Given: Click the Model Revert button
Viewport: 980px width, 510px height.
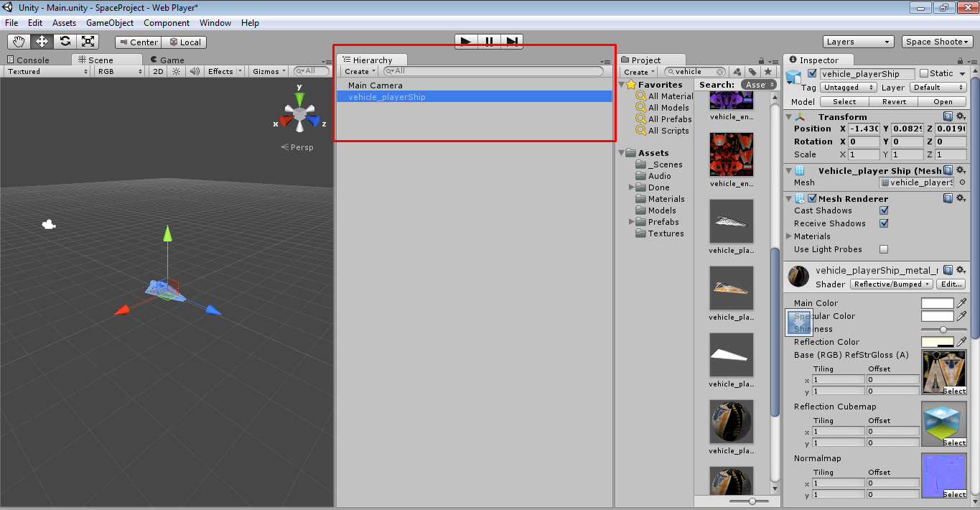Looking at the screenshot, I should point(894,101).
